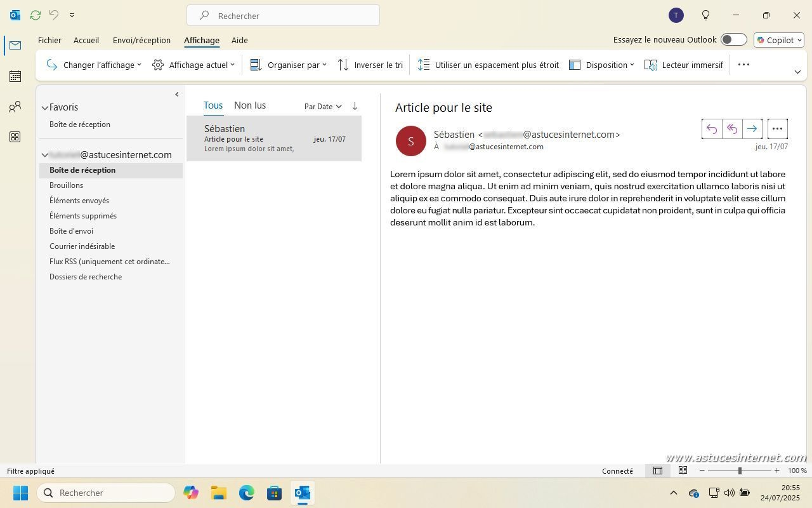Open Dossiers de recherche folder
This screenshot has height=508, width=812.
(x=110, y=277)
